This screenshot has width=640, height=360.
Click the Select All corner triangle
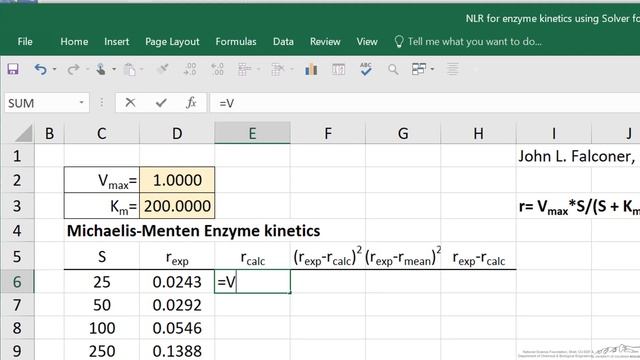click(23, 133)
